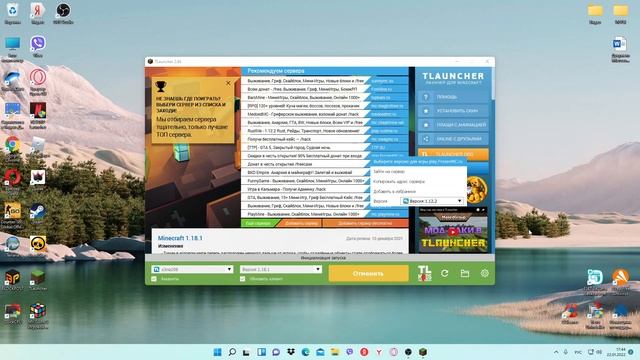Click the orange TLAUNCHER PRO button

tap(453, 154)
